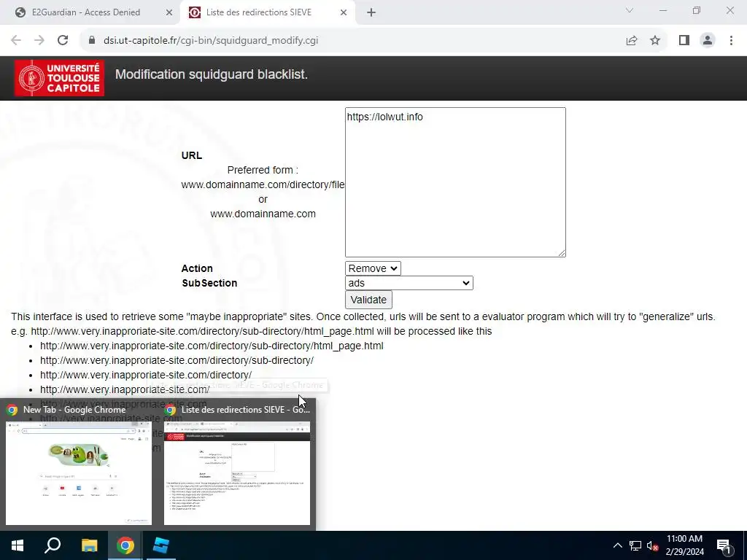Click the Validate button
This screenshot has height=560, width=747.
pos(368,300)
